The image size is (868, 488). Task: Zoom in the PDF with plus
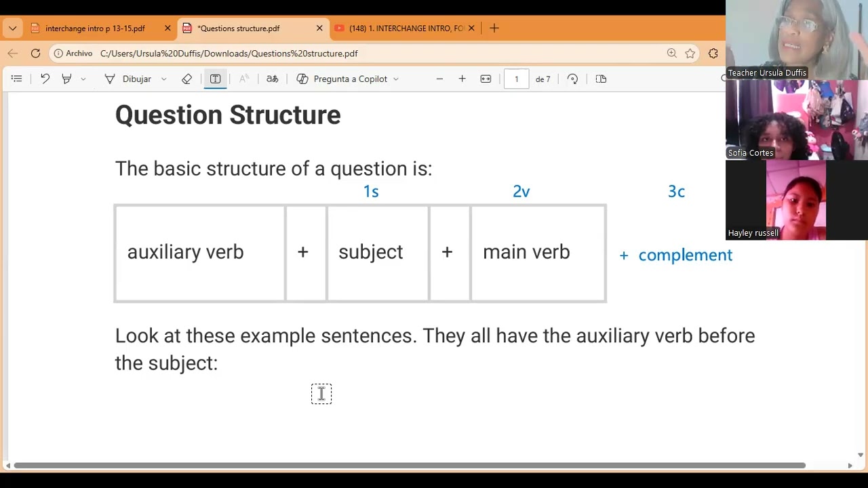click(462, 79)
